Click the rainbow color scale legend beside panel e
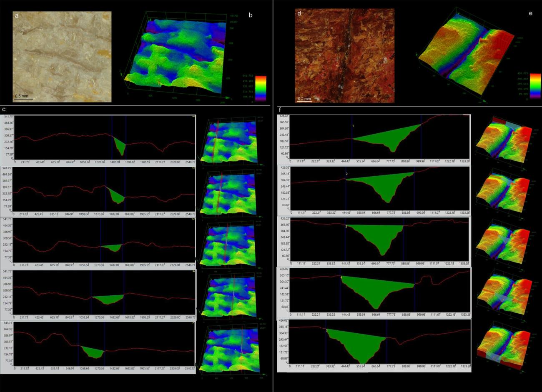Viewport: 542px width, 392px height. coord(535,86)
